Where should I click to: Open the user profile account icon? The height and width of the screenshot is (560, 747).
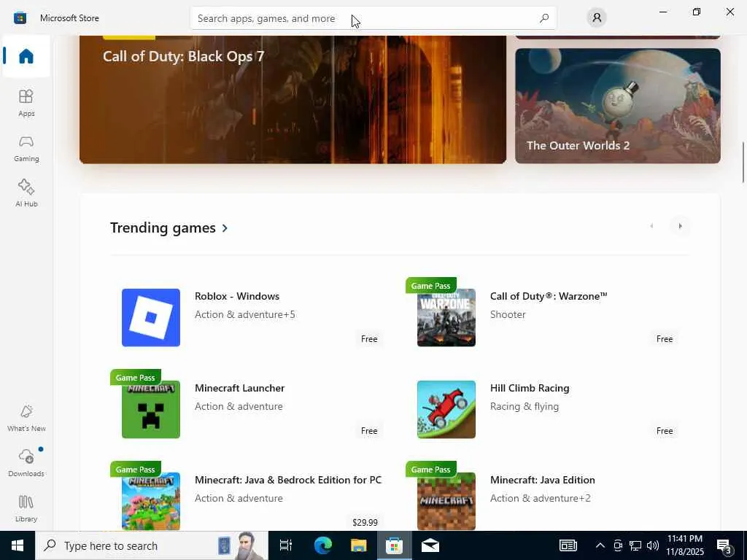(597, 18)
